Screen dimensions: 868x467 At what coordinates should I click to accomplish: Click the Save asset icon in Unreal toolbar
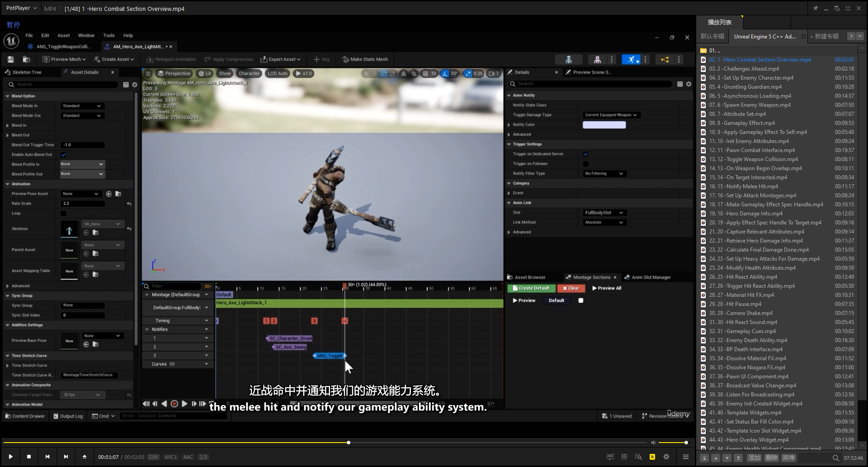coord(11,59)
